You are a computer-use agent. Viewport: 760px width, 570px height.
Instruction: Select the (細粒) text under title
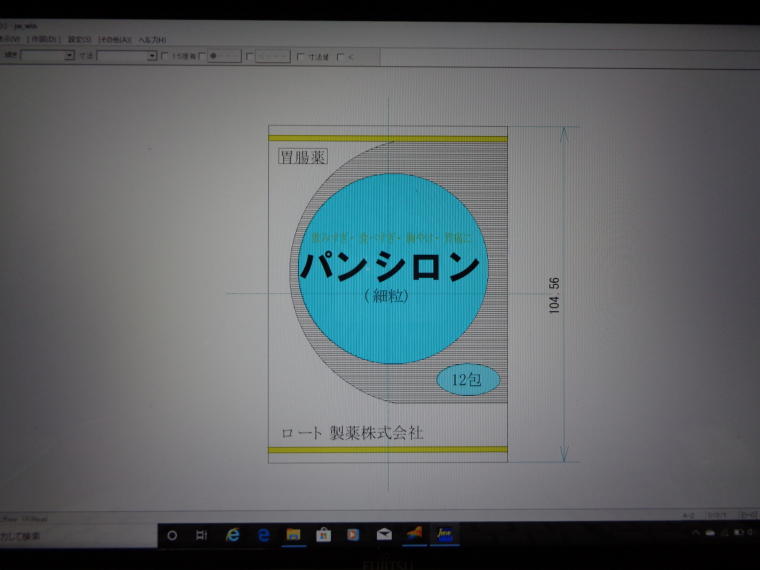coord(386,296)
